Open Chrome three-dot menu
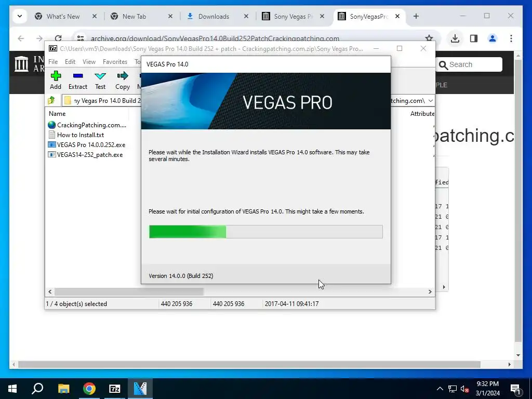 pyautogui.click(x=511, y=38)
